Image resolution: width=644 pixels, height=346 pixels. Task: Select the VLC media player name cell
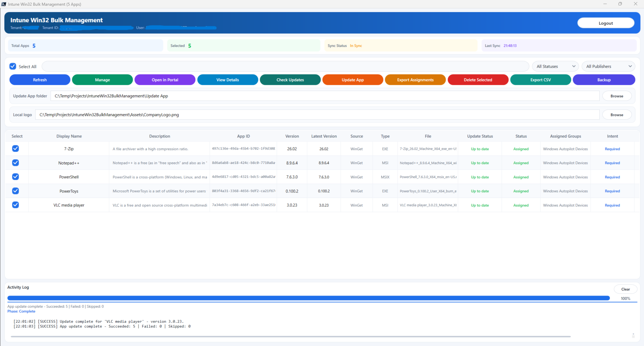(x=69, y=205)
